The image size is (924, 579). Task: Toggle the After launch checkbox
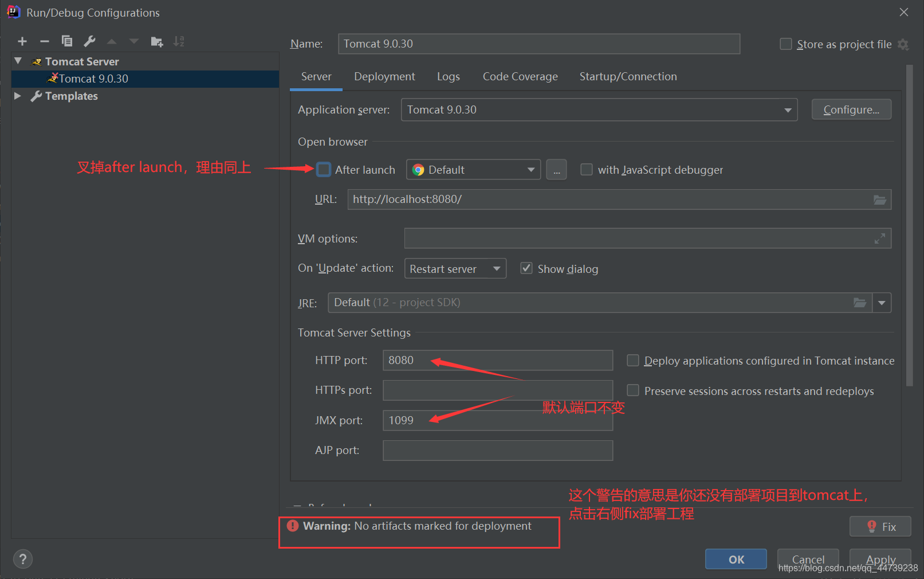pos(324,170)
